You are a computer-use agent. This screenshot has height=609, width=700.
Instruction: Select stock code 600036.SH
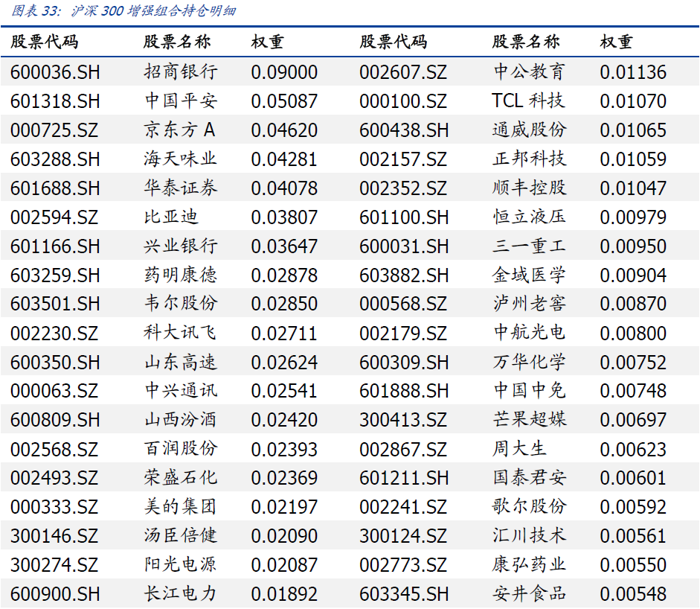[55, 72]
